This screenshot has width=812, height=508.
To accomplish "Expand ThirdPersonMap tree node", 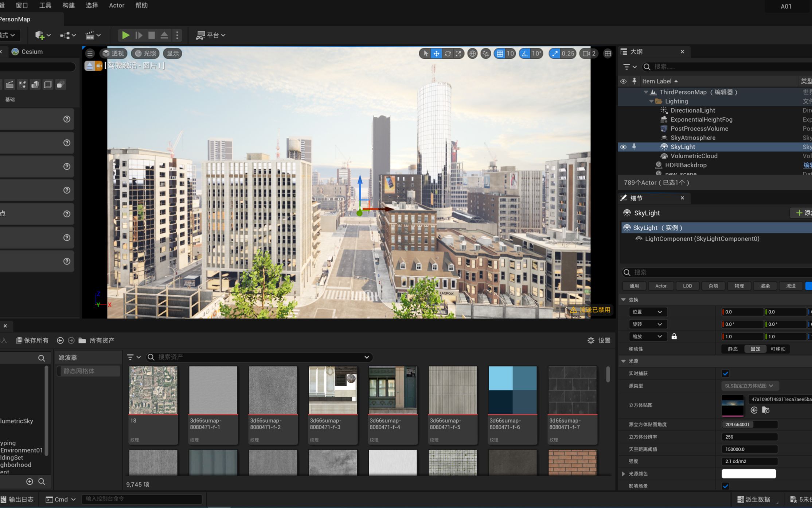I will tap(644, 92).
